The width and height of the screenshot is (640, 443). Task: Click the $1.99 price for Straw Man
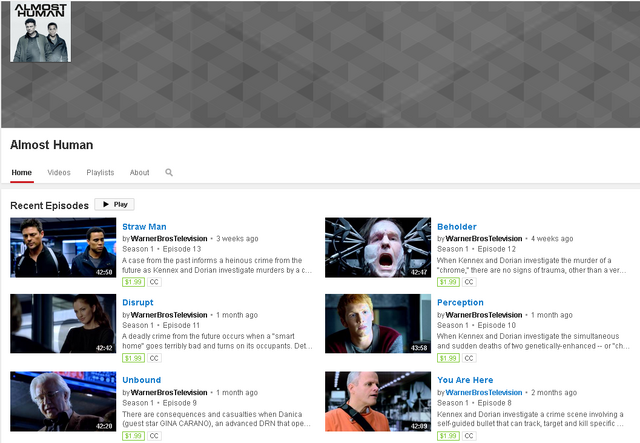point(133,282)
